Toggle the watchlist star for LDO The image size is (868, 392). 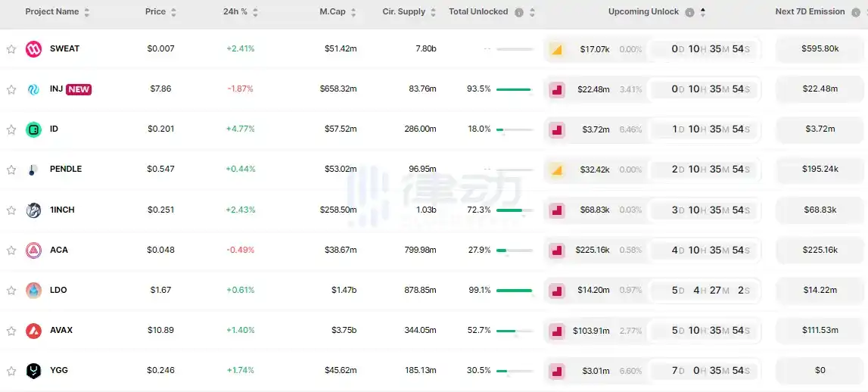pos(11,291)
